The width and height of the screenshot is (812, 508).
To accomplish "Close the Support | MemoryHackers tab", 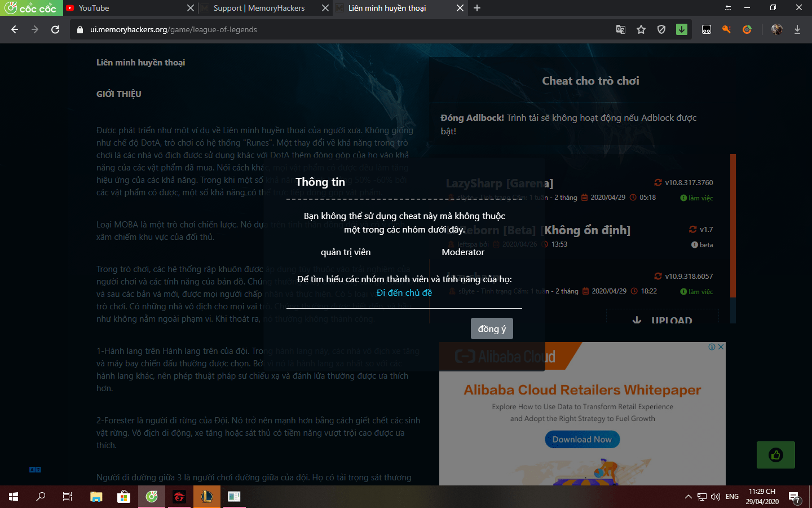I will pos(325,8).
